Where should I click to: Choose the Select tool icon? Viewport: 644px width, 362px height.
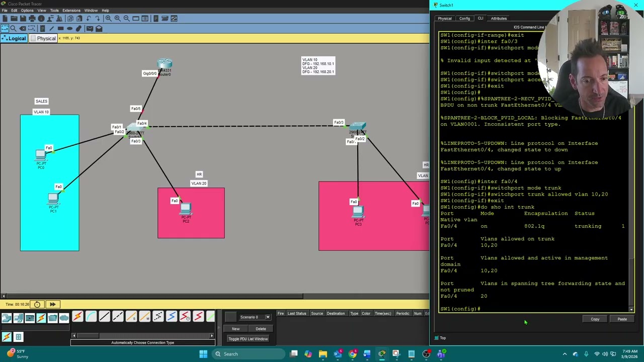tap(5, 29)
